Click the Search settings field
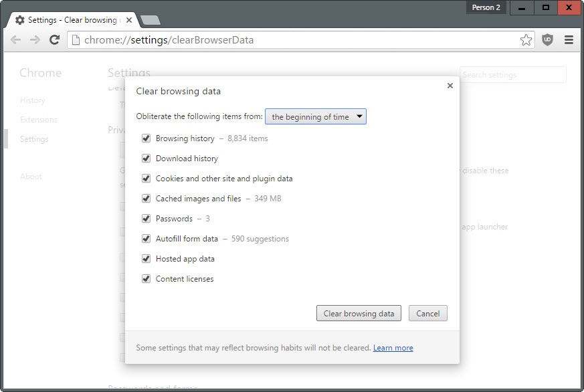Viewport: 584px width, 392px height. point(512,74)
